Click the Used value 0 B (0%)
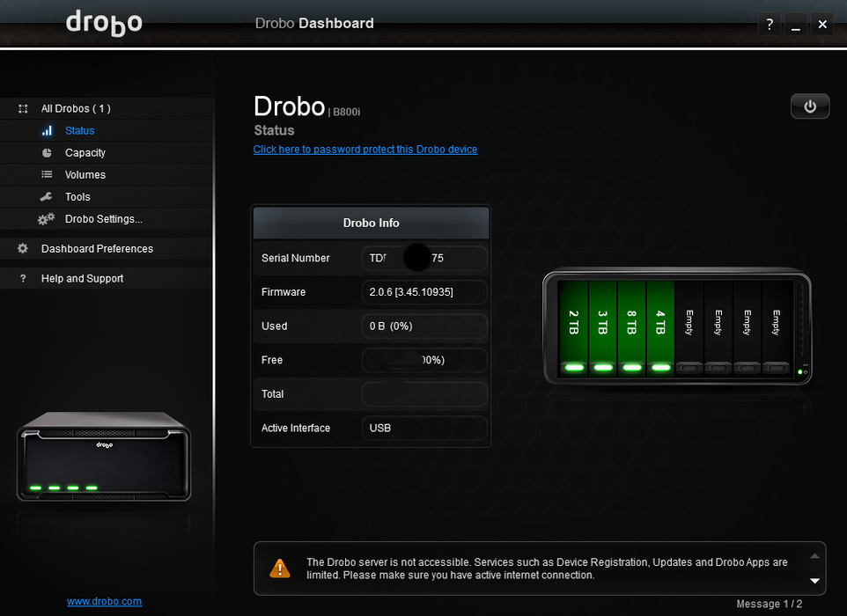Screen dimensions: 847x616 click(424, 326)
